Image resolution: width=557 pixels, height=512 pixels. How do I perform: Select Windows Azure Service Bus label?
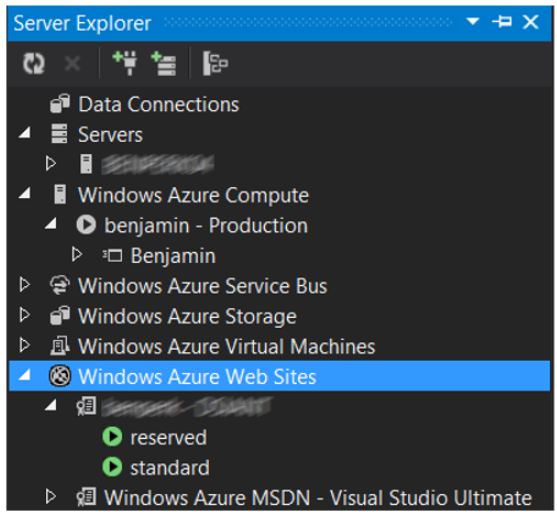point(202,286)
